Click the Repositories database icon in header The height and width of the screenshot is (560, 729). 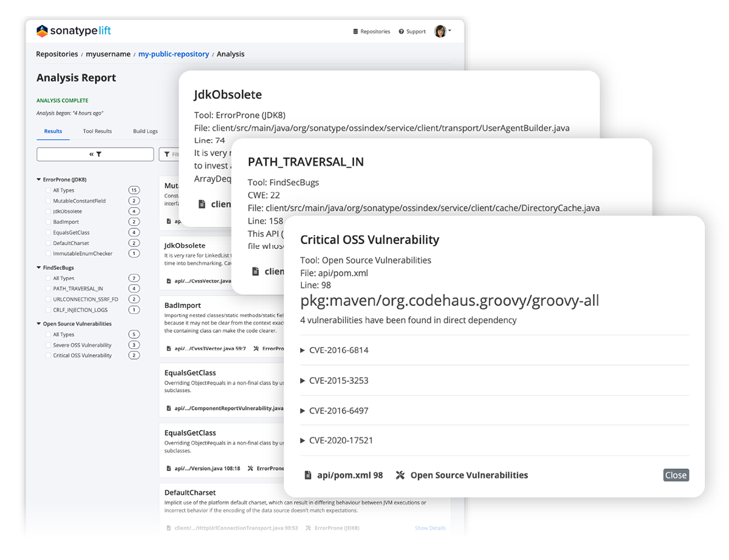[356, 32]
